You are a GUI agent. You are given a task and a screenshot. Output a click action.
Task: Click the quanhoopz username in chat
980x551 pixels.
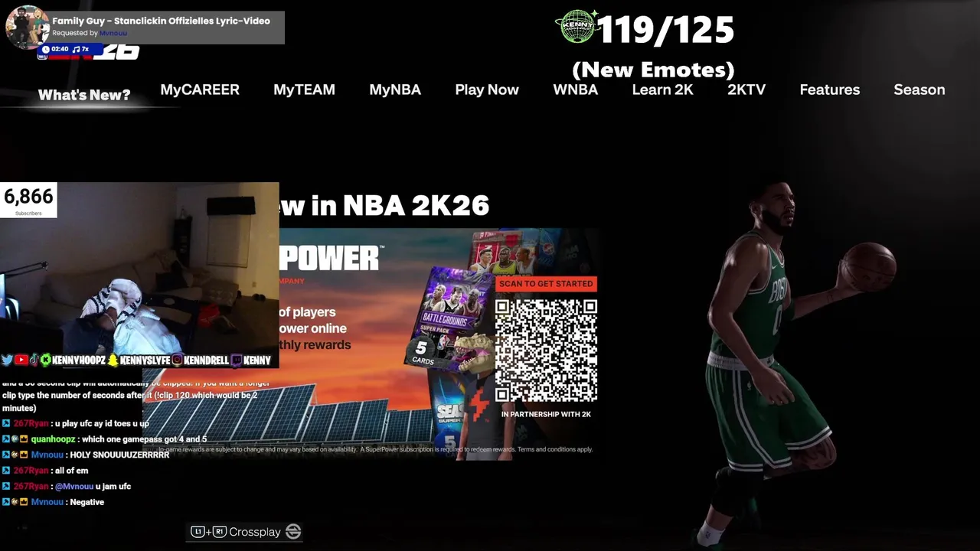(53, 439)
